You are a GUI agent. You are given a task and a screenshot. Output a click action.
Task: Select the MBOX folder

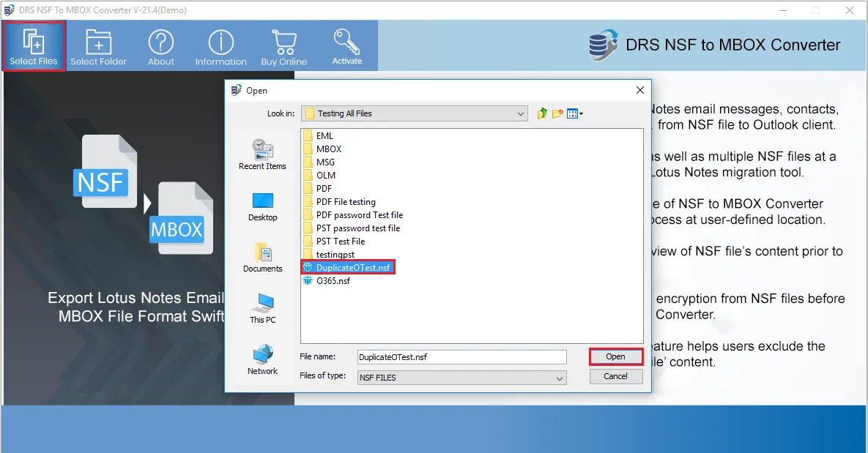pyautogui.click(x=323, y=149)
